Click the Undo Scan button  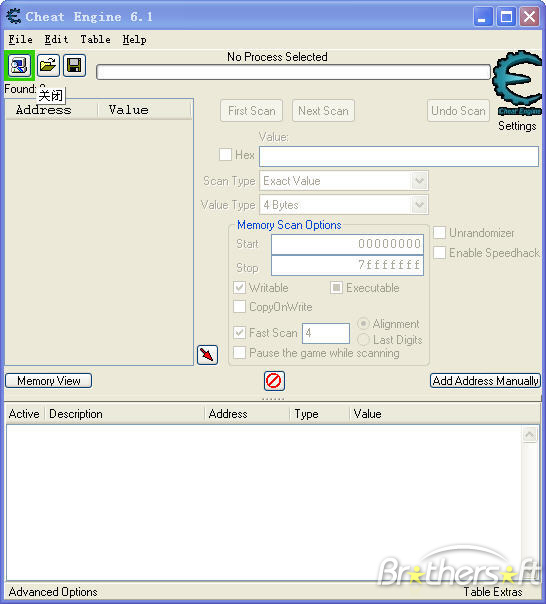click(x=459, y=111)
